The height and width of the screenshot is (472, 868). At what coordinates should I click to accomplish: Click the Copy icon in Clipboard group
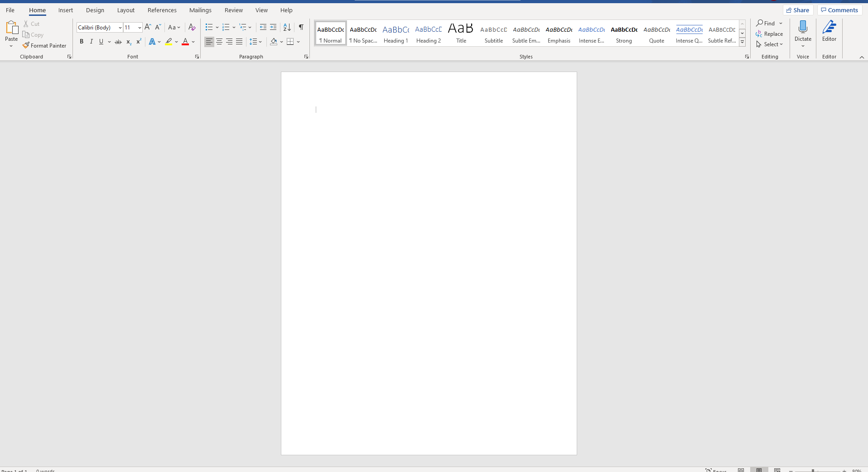tap(26, 35)
